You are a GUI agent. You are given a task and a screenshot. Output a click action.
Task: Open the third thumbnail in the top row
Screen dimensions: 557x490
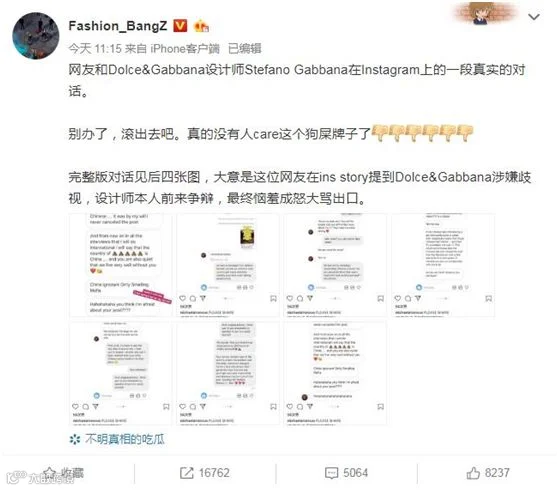pos(335,265)
